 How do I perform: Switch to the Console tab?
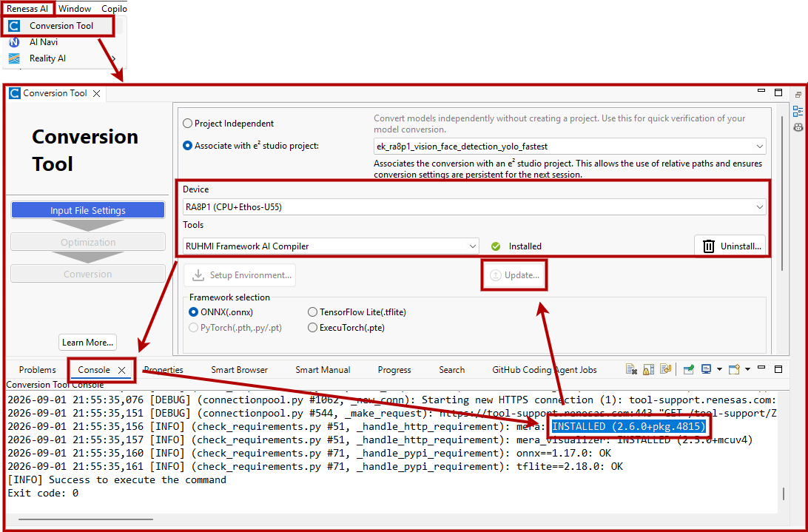(x=94, y=370)
